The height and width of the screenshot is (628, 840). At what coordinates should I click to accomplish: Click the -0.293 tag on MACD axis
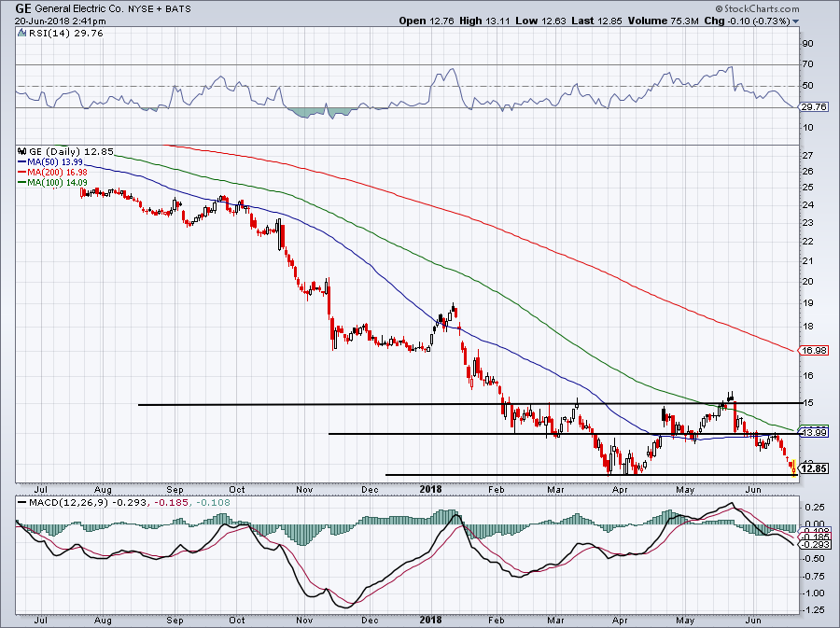point(814,544)
